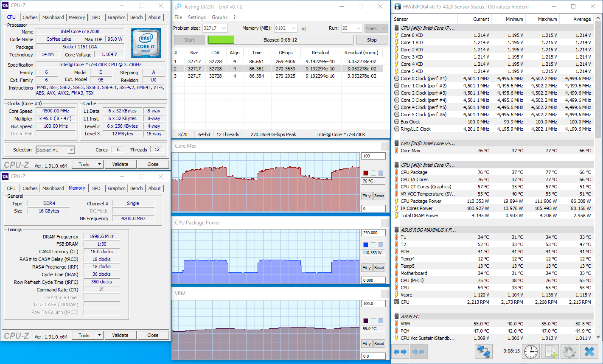Click the lightning icon beside Vcore

pyautogui.click(x=396, y=295)
